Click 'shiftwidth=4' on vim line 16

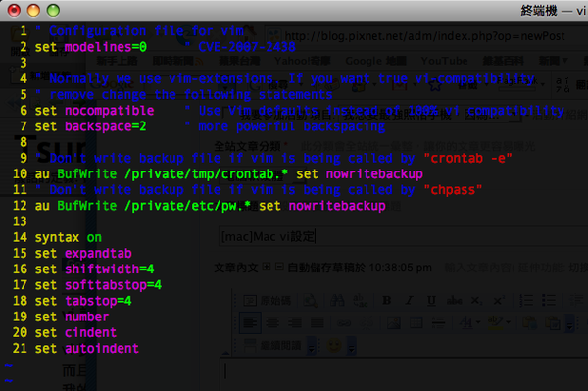[x=109, y=269]
